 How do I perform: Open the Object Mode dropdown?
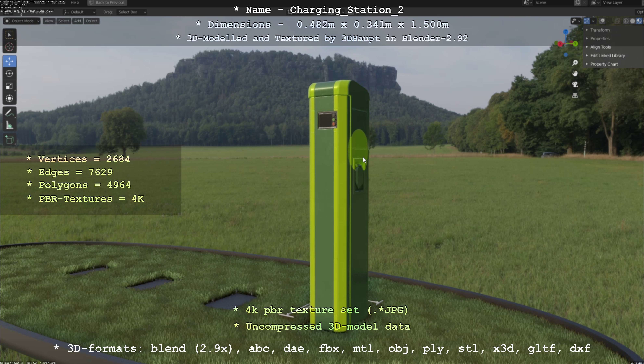22,21
